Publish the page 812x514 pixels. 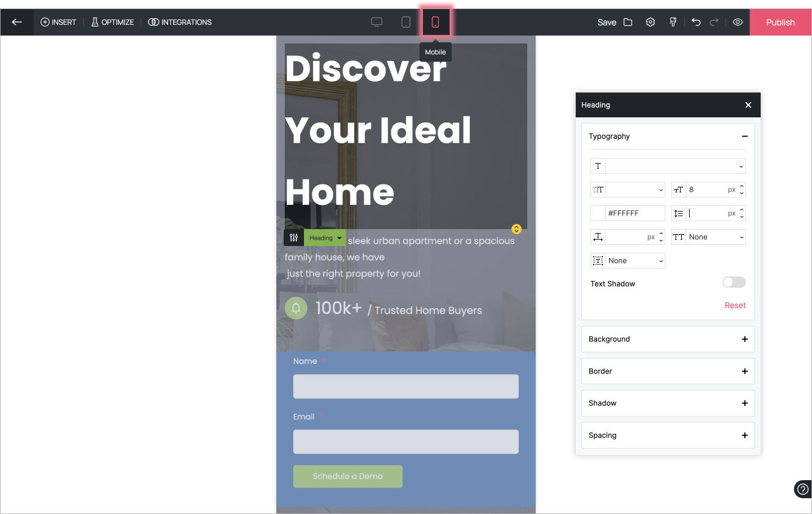point(780,22)
